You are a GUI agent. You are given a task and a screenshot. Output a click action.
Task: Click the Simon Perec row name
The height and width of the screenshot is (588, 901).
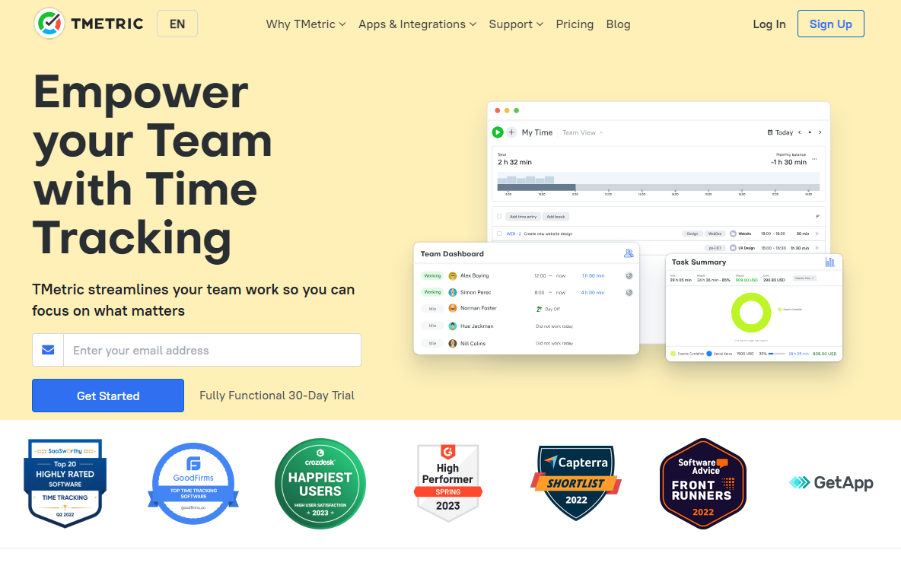tap(476, 292)
